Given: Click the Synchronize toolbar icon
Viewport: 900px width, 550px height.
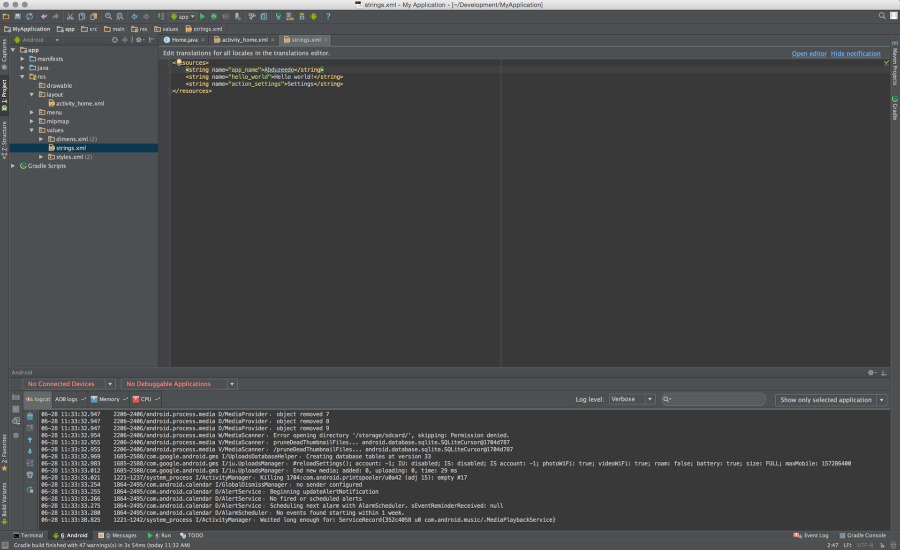Looking at the screenshot, I should pos(29,17).
